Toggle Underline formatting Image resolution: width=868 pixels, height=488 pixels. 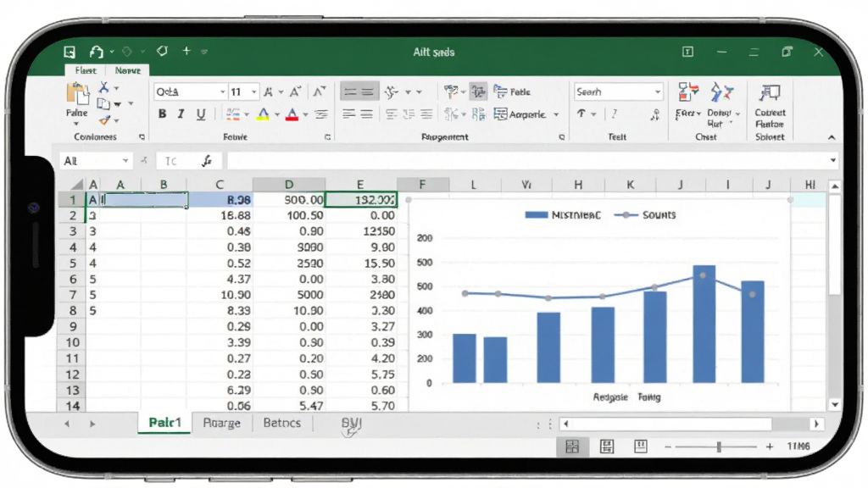pyautogui.click(x=200, y=114)
